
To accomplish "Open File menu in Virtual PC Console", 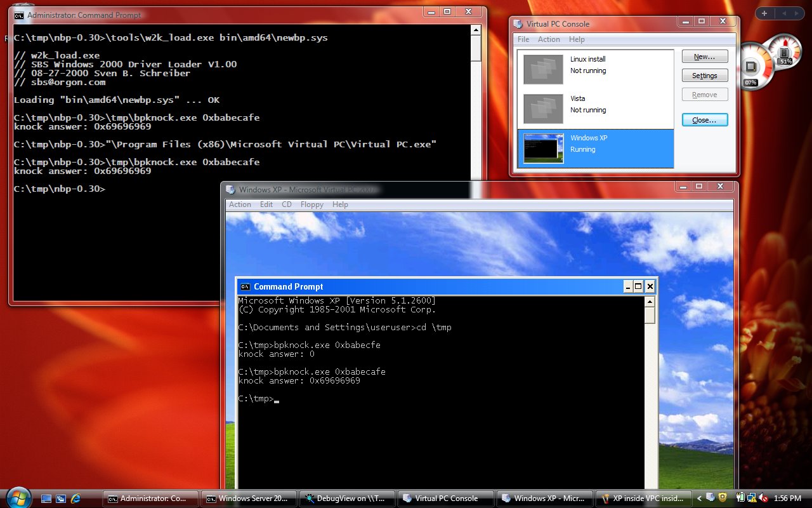I will (523, 39).
